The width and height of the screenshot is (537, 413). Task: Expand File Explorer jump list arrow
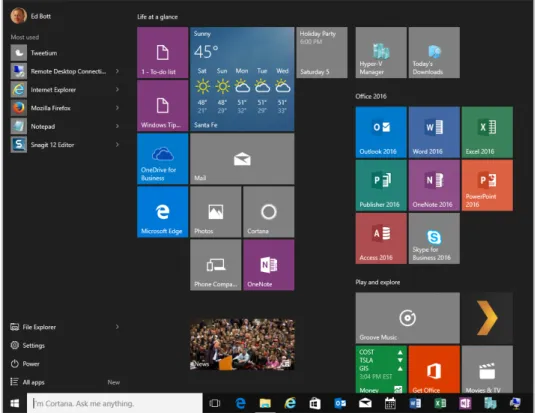point(117,327)
